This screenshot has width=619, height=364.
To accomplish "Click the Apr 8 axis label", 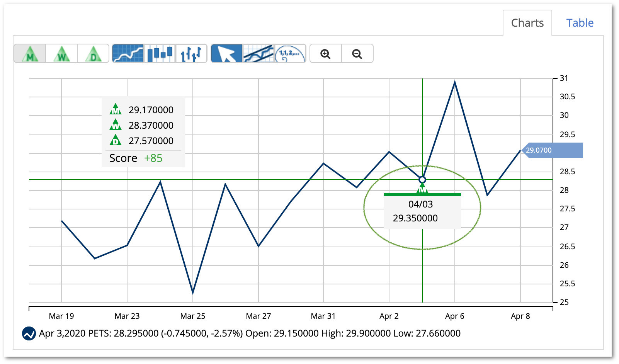I will [x=520, y=316].
